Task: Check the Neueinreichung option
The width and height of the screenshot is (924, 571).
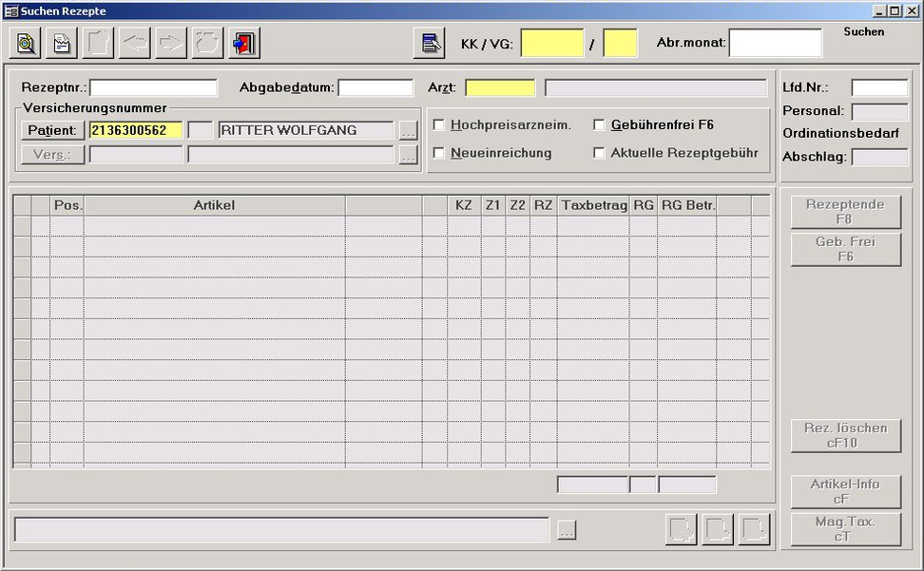Action: (439, 153)
